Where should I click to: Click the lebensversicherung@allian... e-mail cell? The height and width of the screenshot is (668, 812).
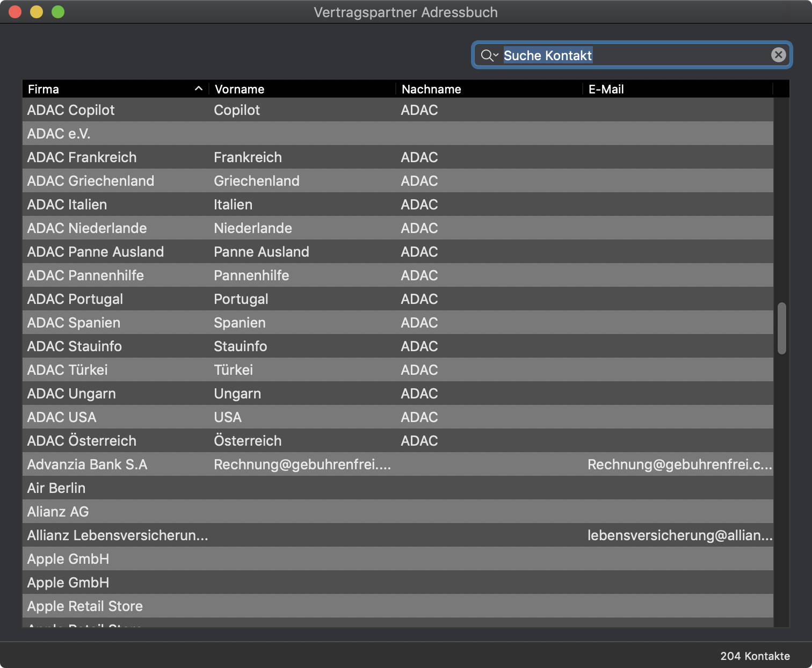(680, 535)
